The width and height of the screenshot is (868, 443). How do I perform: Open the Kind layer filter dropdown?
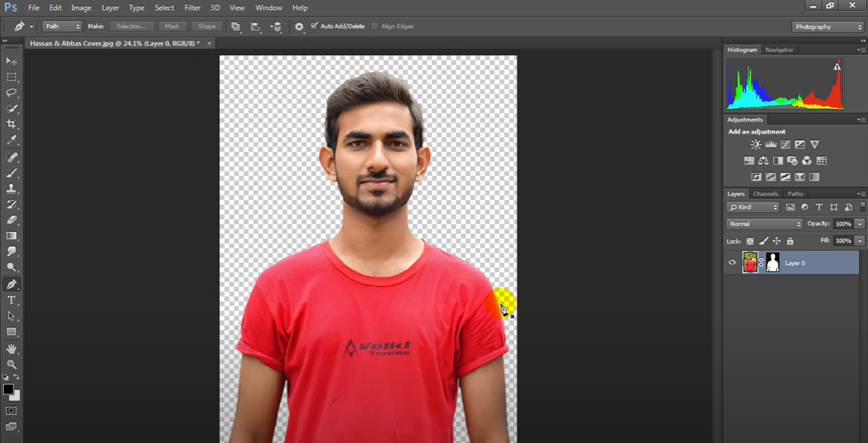pos(753,207)
